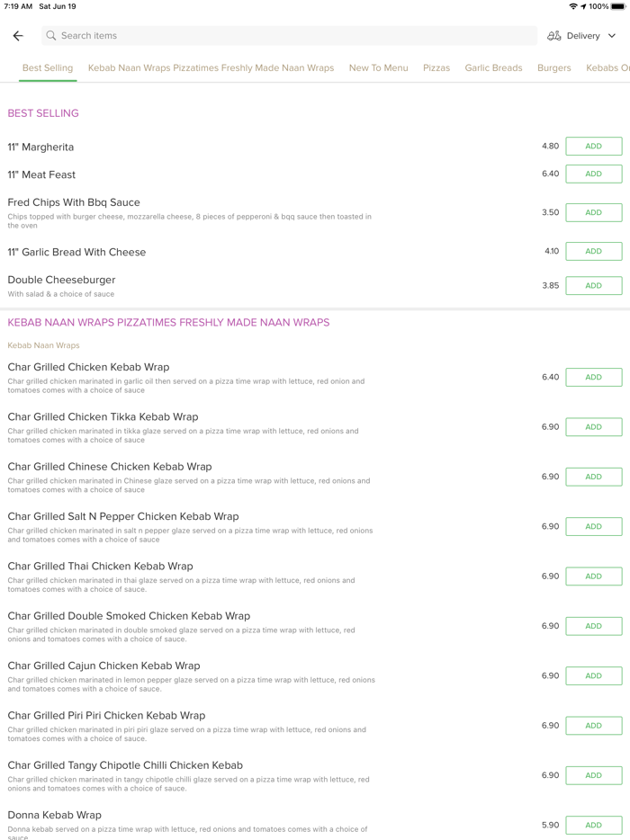The width and height of the screenshot is (630, 840).
Task: Open Char Grilled Thai Chicken Kebab Wrap
Action: click(x=100, y=567)
